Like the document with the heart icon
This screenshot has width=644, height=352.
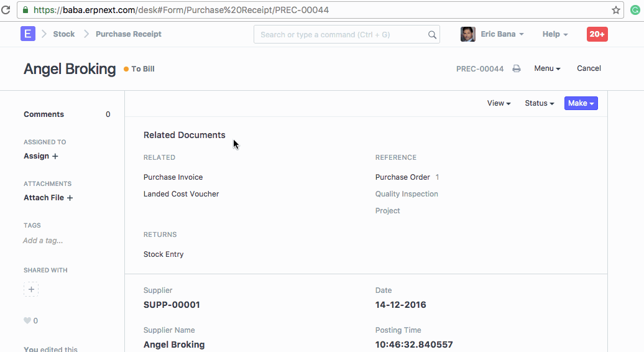click(27, 321)
